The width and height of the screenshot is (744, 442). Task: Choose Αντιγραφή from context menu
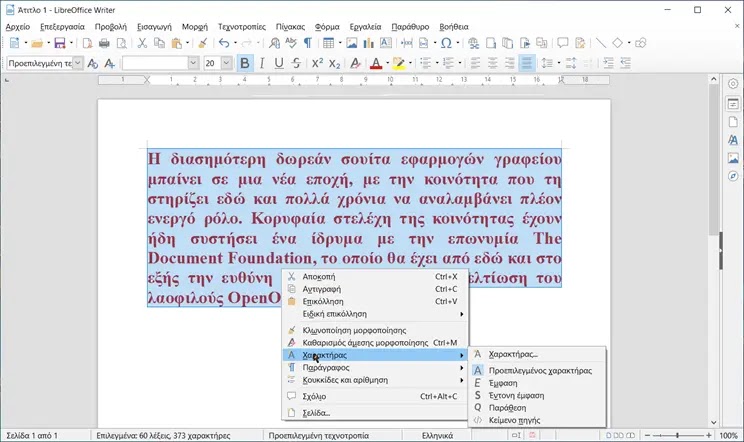pos(375,289)
